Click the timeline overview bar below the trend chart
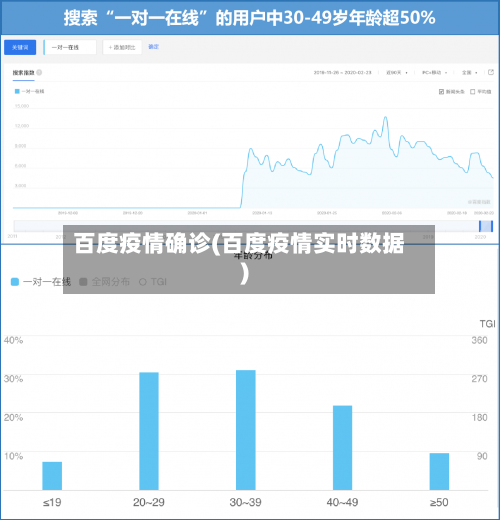 pyautogui.click(x=253, y=226)
